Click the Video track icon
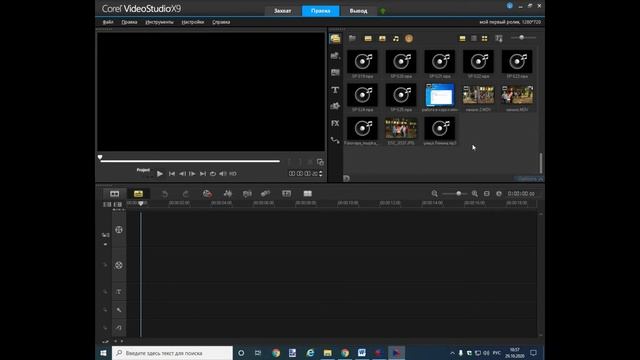The image size is (640, 360). [119, 230]
